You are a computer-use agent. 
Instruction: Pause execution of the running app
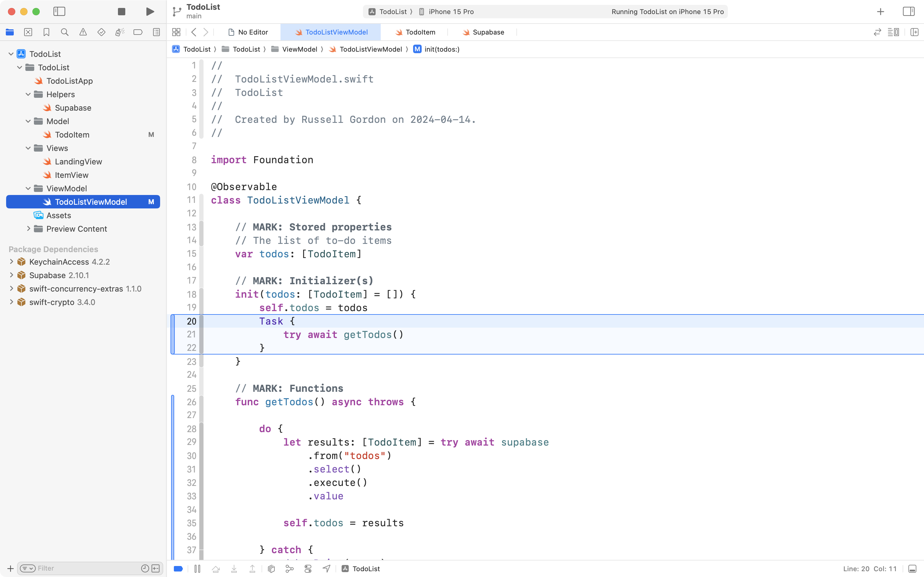pyautogui.click(x=198, y=569)
